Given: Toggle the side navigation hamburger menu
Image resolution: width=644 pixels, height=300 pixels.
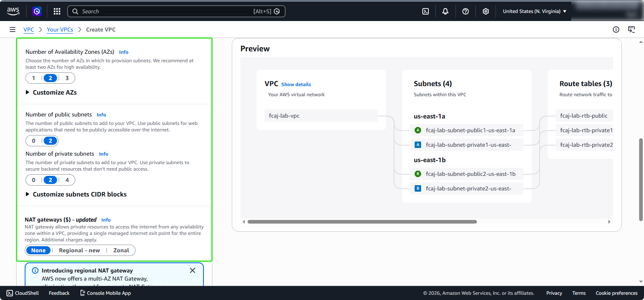Looking at the screenshot, I should point(13,30).
